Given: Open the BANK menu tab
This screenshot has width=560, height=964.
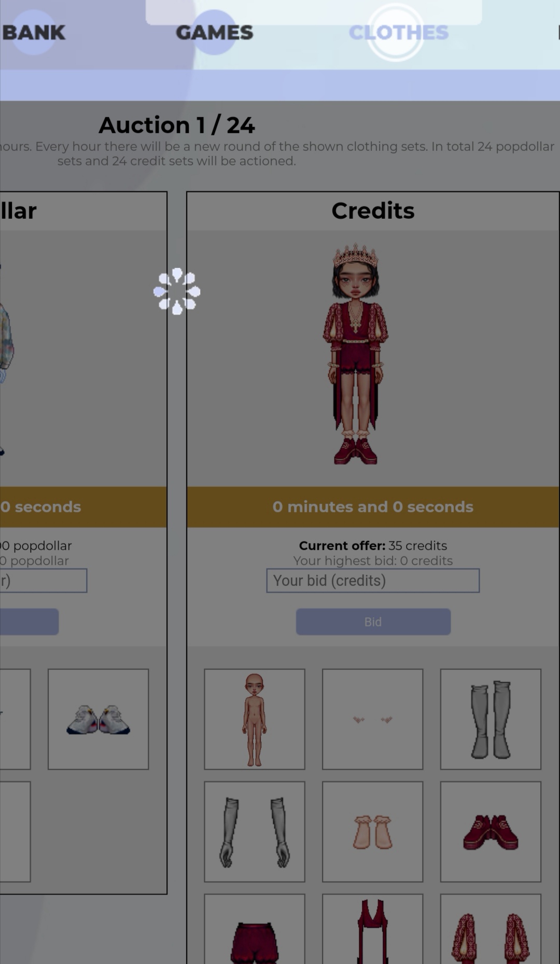Looking at the screenshot, I should 33,33.
